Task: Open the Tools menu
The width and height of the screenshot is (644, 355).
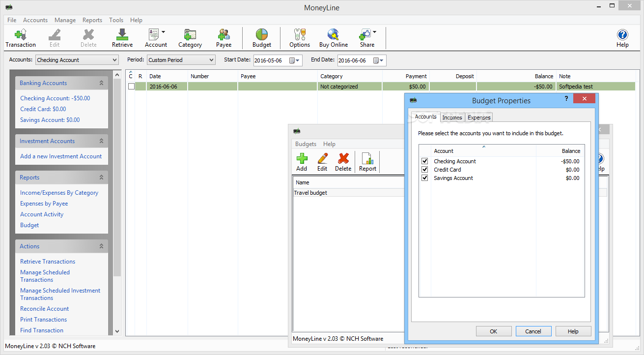Action: [x=116, y=20]
